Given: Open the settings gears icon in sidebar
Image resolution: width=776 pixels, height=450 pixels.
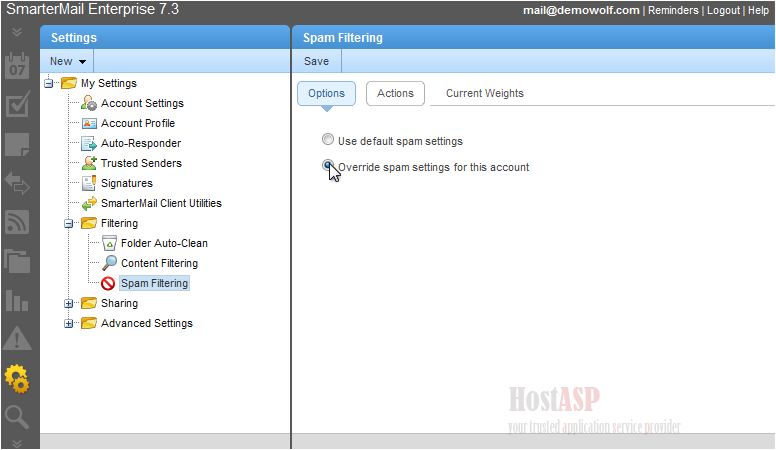Looking at the screenshot, I should [x=17, y=379].
